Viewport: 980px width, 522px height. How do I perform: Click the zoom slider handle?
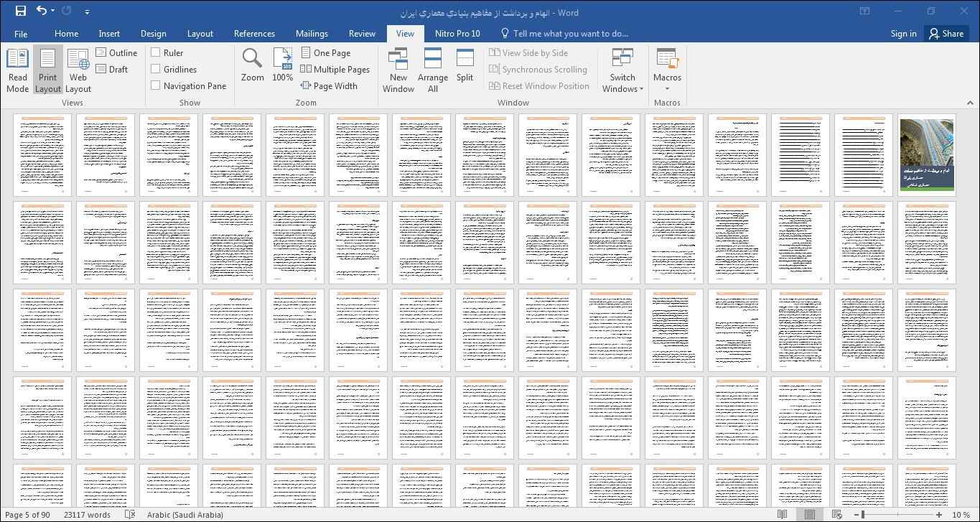863,515
